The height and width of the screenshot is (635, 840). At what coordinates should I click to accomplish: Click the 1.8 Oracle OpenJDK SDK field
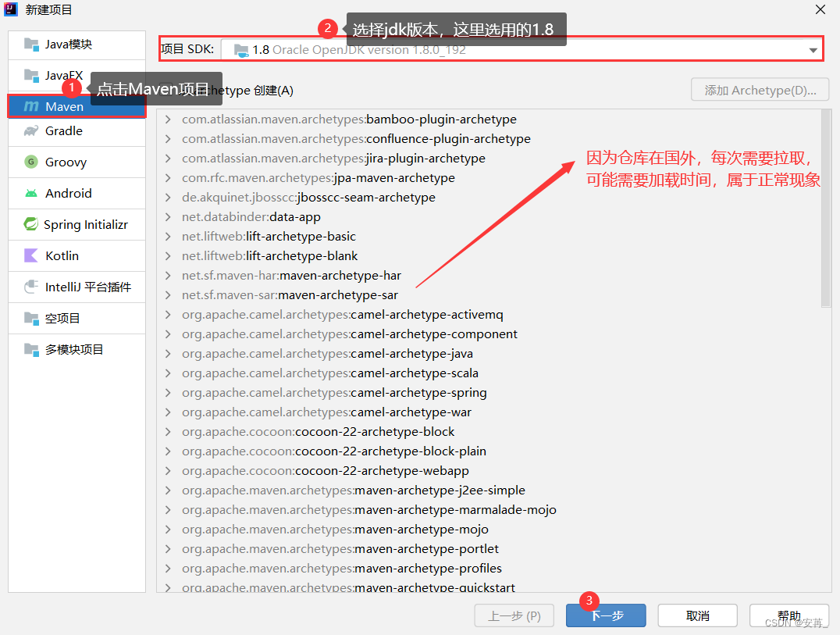521,50
